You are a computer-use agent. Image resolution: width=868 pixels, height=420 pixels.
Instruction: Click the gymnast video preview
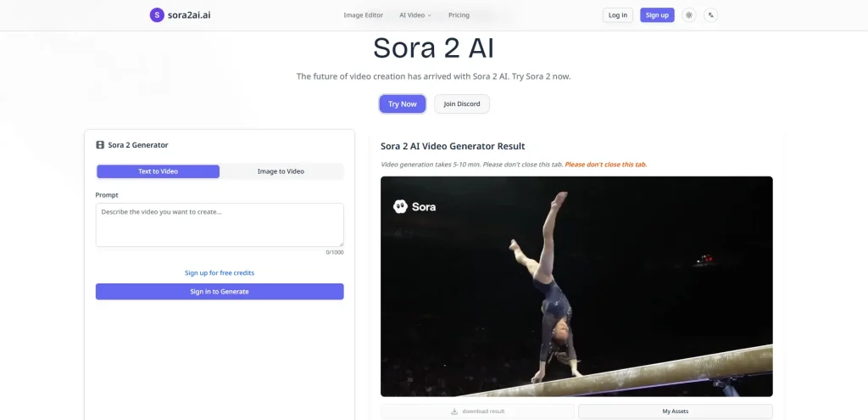(576, 287)
